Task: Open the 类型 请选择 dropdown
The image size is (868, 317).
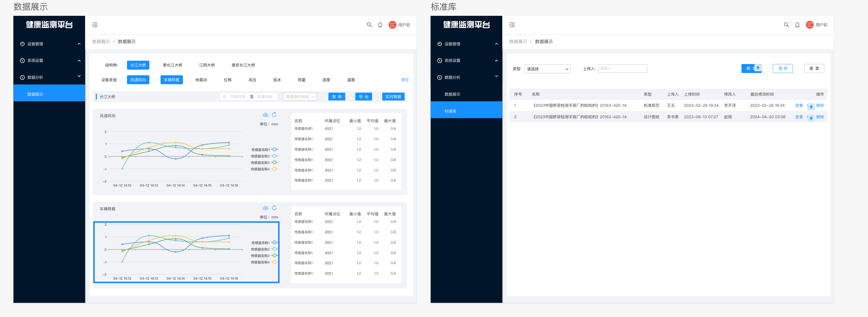Action: point(547,69)
